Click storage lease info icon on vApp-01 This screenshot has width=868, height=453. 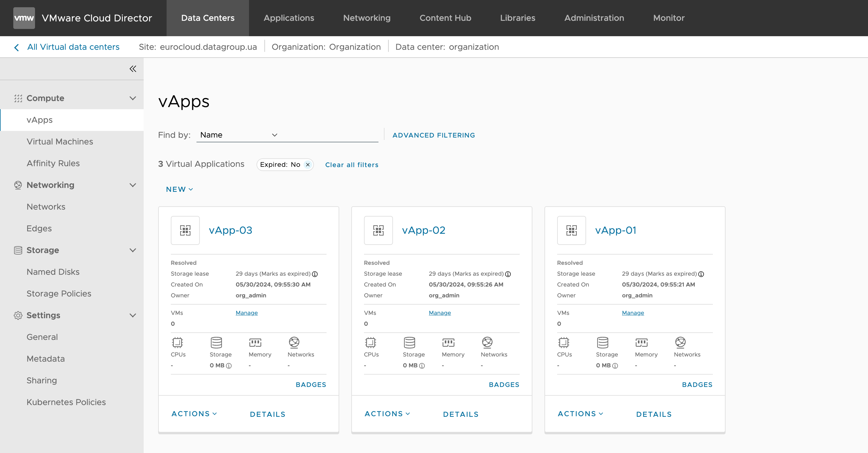coord(701,274)
